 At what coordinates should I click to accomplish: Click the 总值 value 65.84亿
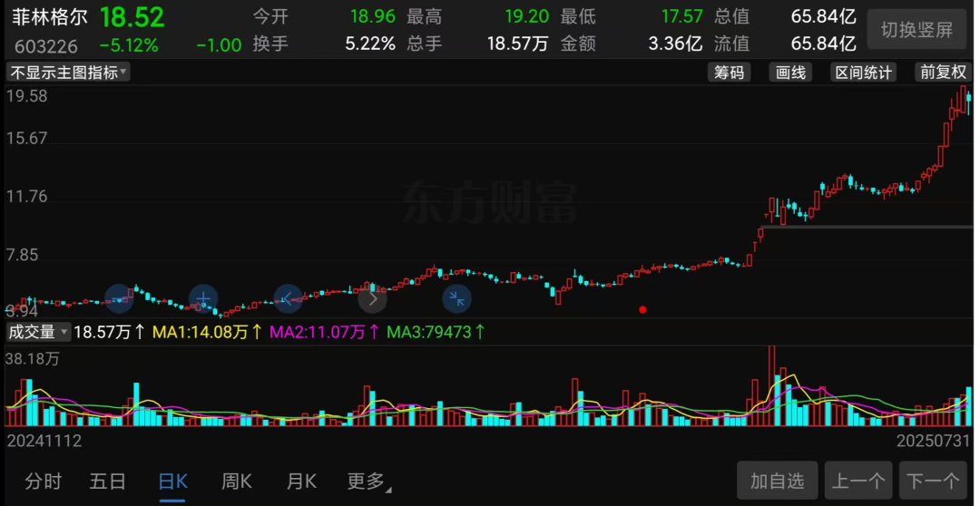824,16
